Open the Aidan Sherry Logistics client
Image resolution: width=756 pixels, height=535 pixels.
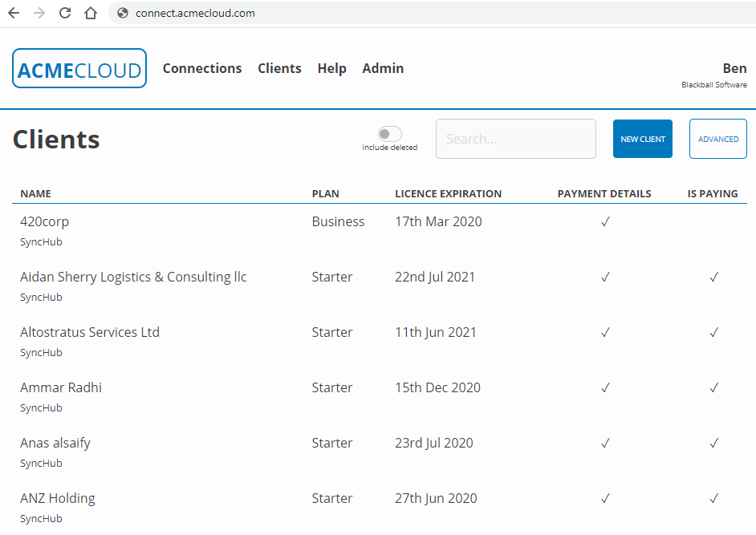click(133, 278)
